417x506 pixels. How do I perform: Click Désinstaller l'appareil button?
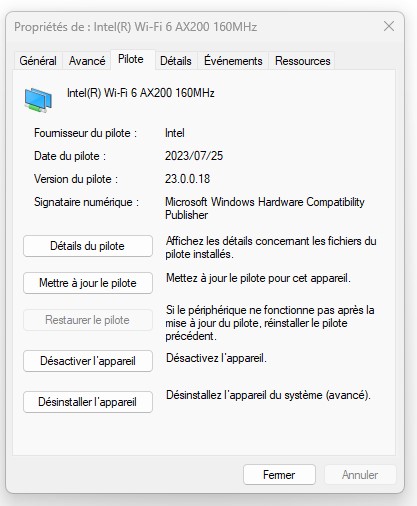click(x=88, y=402)
